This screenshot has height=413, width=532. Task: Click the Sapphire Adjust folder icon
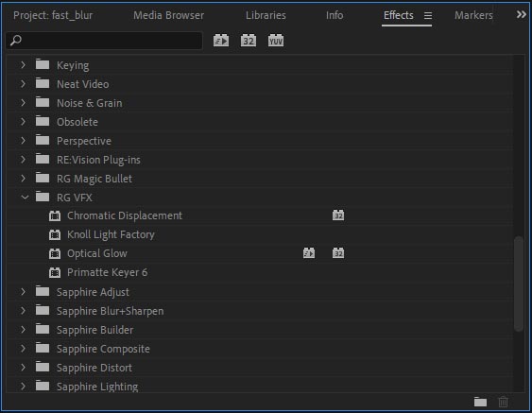pos(43,291)
